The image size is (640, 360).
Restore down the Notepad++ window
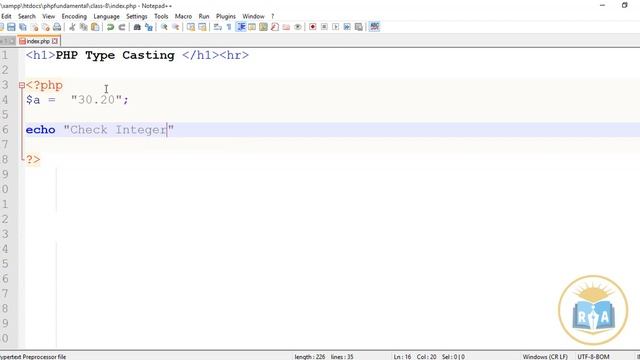coord(624,5)
